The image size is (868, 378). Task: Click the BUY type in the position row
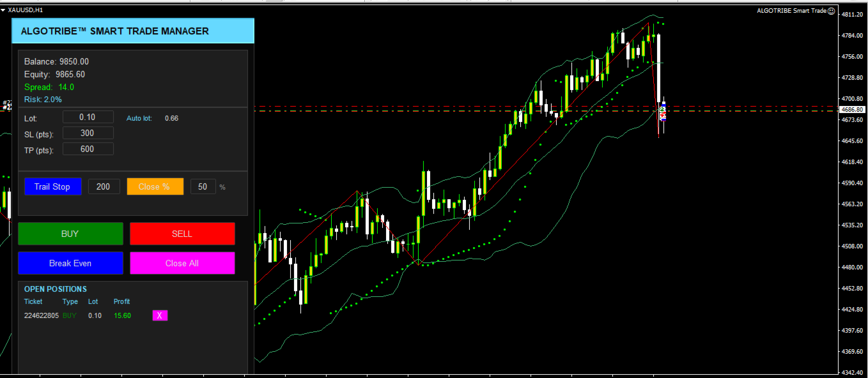[70, 315]
